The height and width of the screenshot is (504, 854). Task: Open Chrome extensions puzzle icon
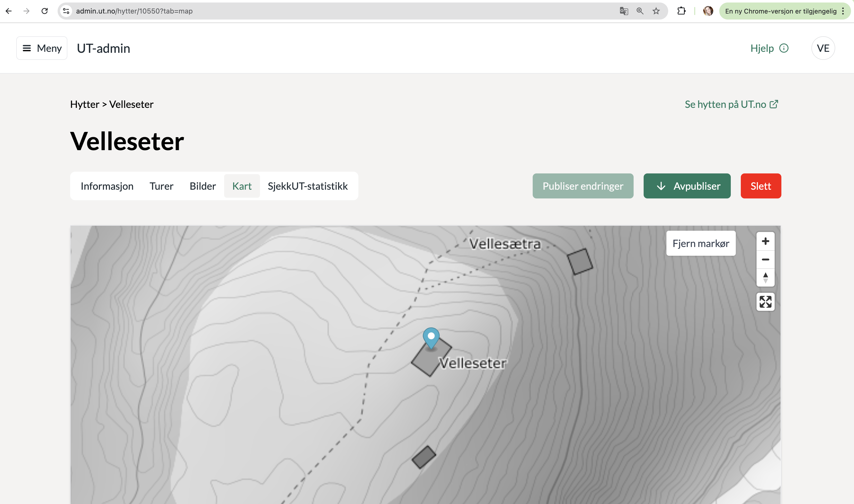coord(681,11)
